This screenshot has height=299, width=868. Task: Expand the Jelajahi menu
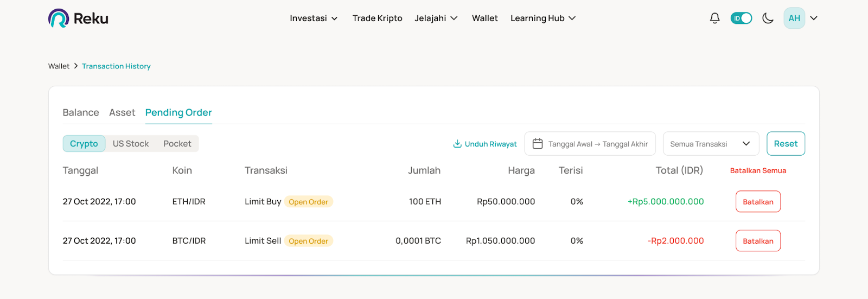pyautogui.click(x=436, y=18)
